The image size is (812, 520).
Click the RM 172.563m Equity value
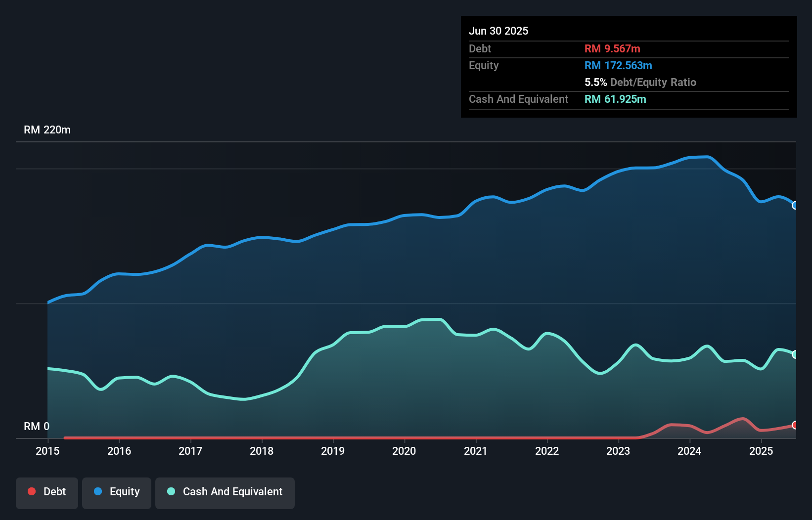click(618, 65)
